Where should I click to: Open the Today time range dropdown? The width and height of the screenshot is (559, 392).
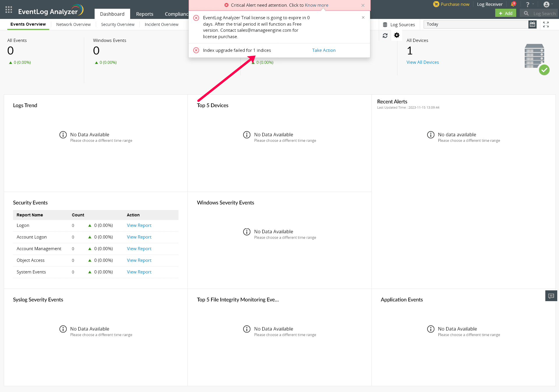pos(476,24)
